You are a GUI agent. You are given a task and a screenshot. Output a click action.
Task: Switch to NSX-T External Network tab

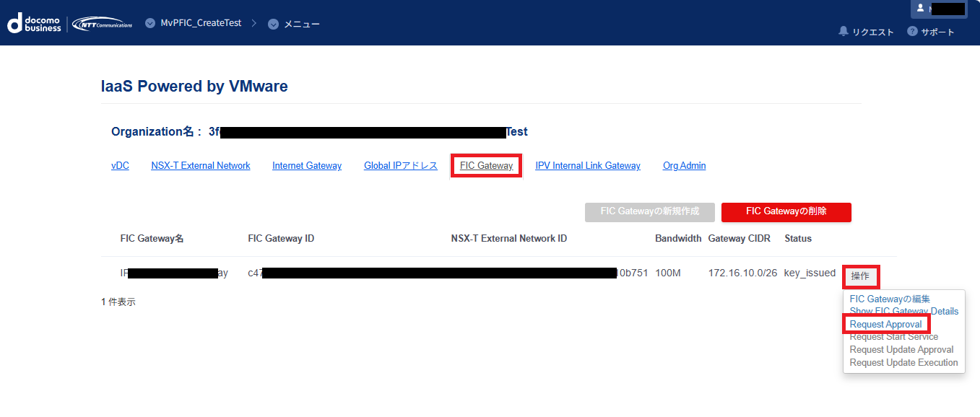(x=201, y=165)
